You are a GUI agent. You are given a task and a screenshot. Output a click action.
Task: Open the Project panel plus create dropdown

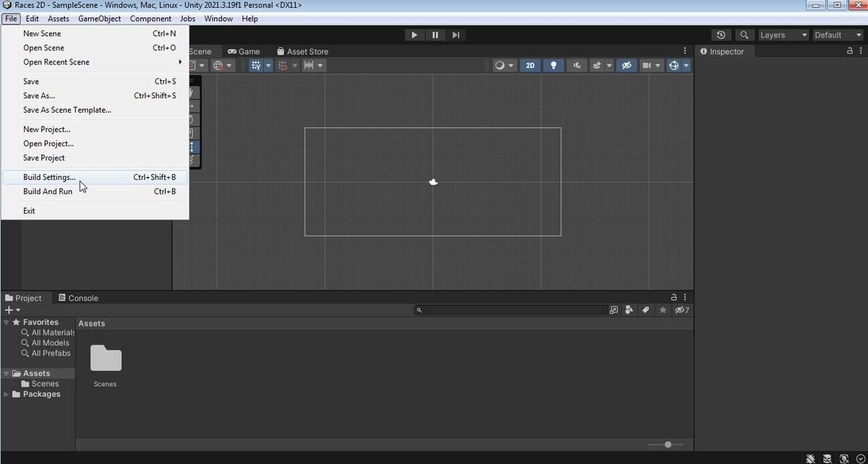[x=13, y=310]
